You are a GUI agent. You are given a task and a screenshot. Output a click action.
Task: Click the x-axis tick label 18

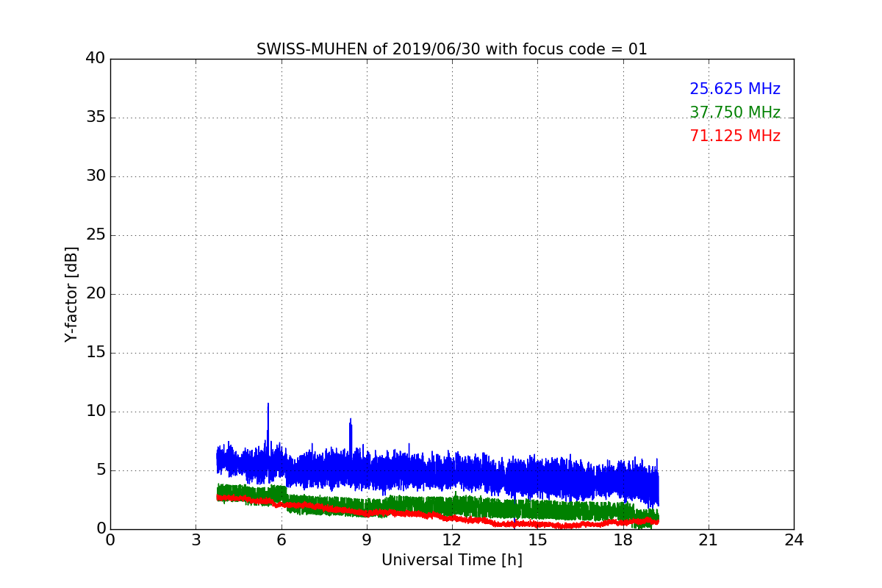(623, 540)
